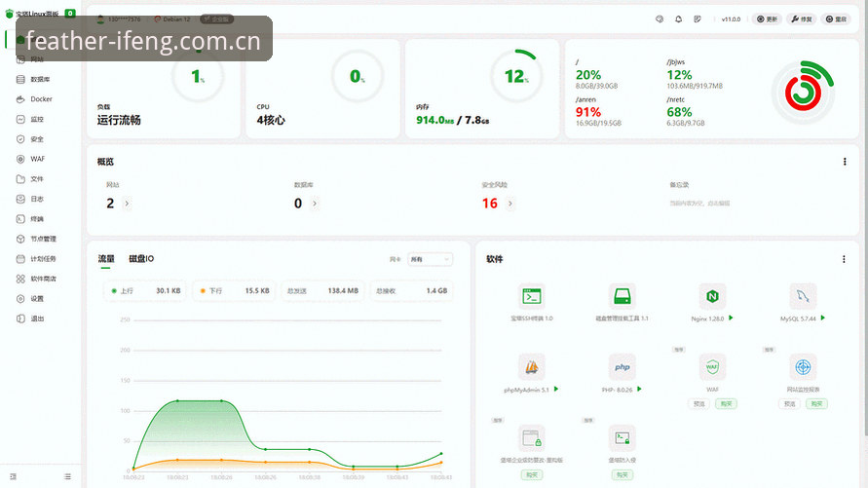Viewport: 868px width, 488px height.
Task: Click the concentric disk usage ring chart
Action: (803, 92)
